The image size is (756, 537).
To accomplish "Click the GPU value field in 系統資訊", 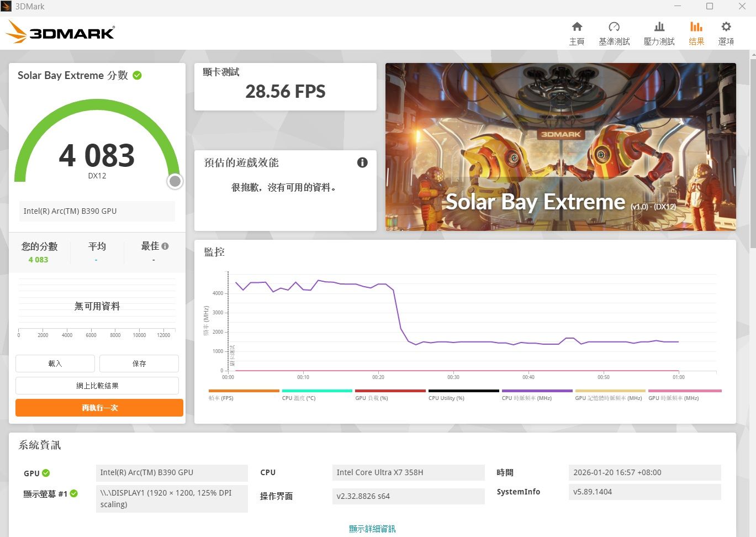I will 172,473.
